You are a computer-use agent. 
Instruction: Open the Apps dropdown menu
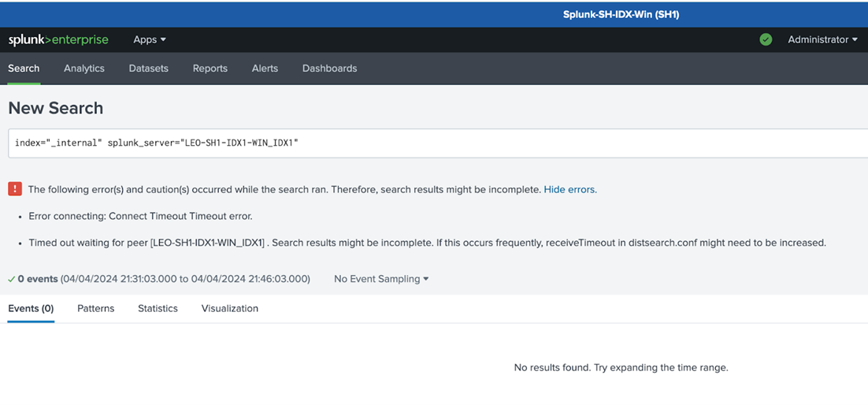[x=150, y=40]
